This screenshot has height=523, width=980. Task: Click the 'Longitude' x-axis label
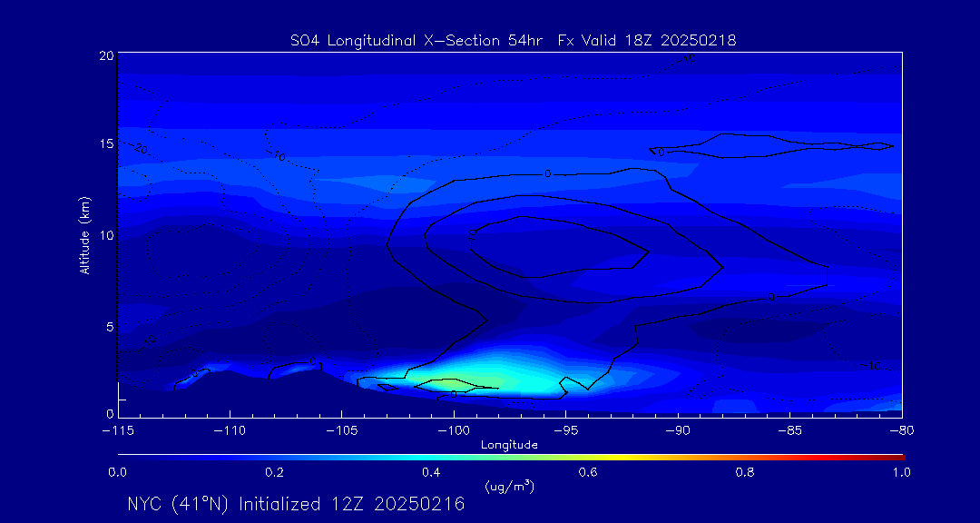click(509, 446)
